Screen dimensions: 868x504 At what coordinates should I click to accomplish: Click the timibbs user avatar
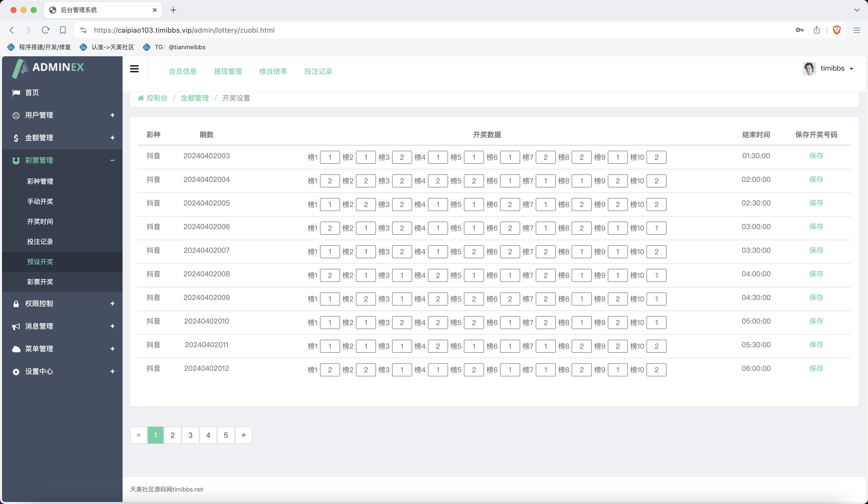coord(809,69)
